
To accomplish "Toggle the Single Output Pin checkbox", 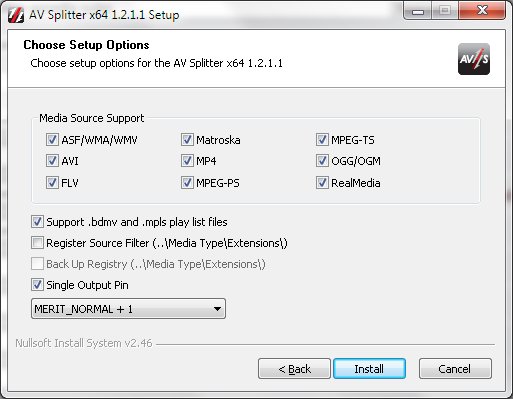I will [37, 285].
